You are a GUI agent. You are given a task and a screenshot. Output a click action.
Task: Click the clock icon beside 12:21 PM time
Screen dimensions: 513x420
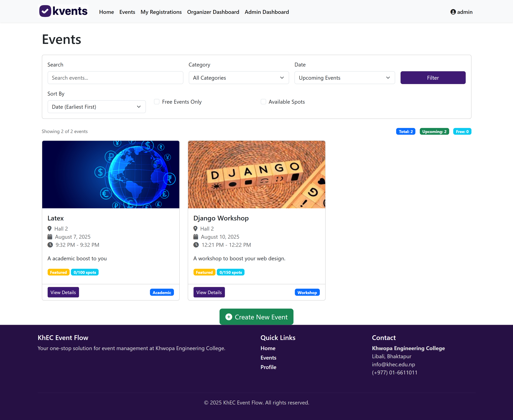pyautogui.click(x=196, y=245)
